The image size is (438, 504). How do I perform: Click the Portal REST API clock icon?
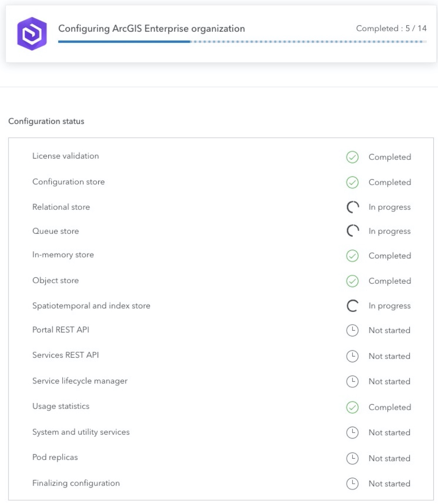coord(352,330)
